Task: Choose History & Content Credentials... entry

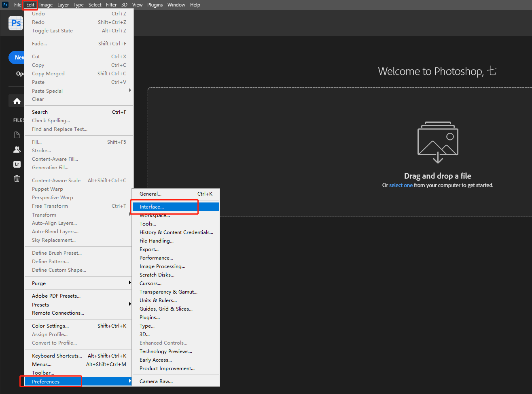Action: click(176, 232)
